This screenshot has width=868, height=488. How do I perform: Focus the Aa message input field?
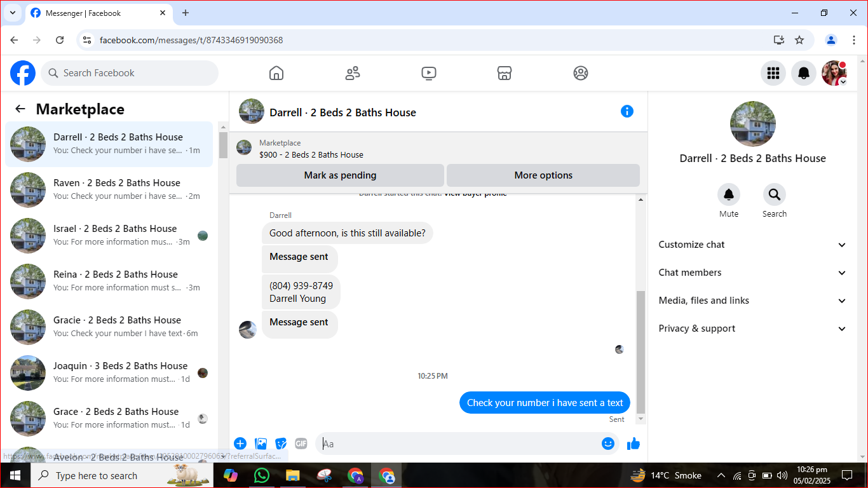pos(459,444)
